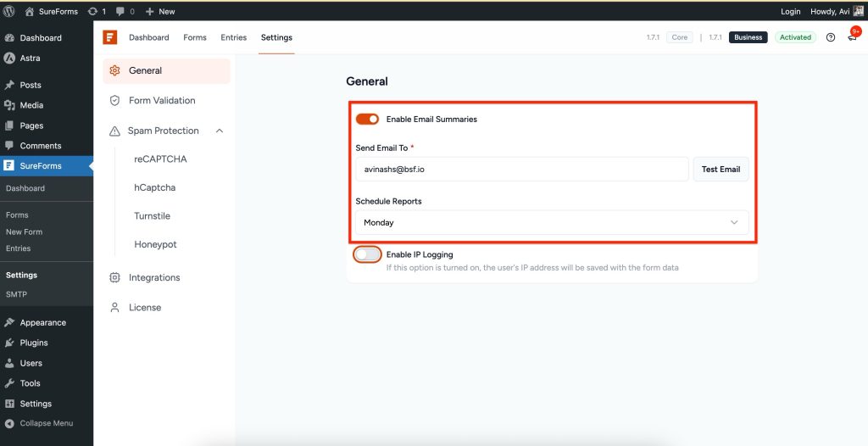
Task: Click the SureForms orange logo icon
Action: tap(110, 37)
